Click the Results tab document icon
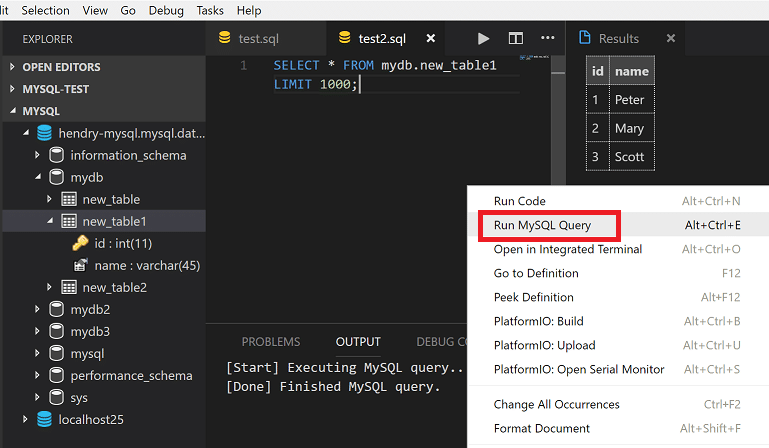 (x=585, y=37)
